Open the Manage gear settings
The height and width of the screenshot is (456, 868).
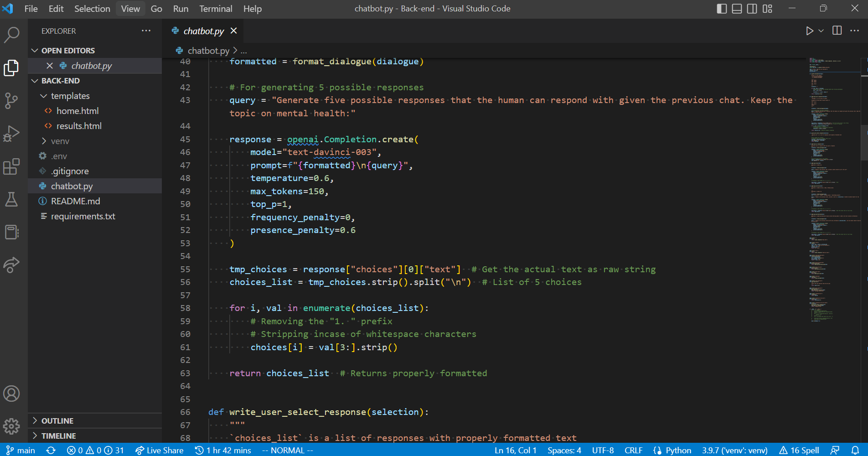(x=11, y=426)
